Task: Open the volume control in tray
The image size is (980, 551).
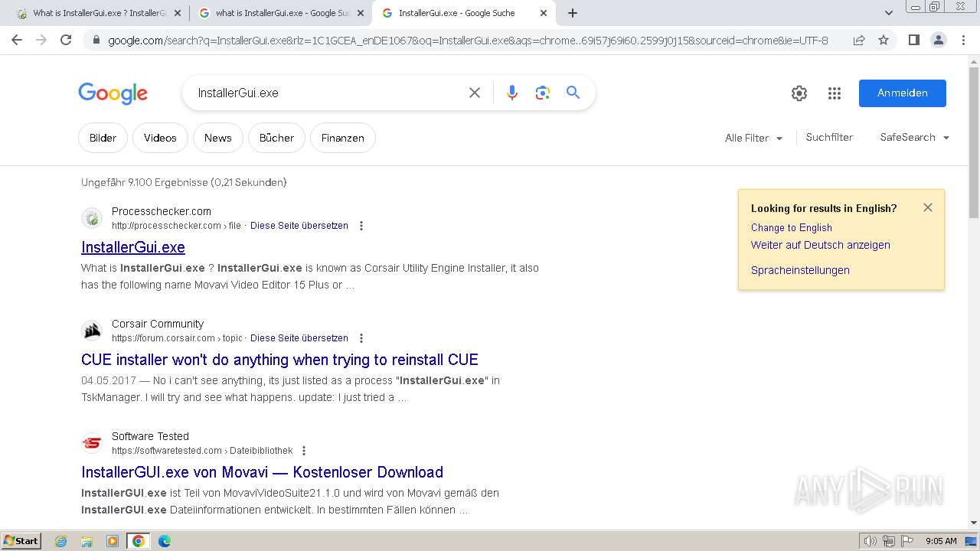Action: pos(870,541)
